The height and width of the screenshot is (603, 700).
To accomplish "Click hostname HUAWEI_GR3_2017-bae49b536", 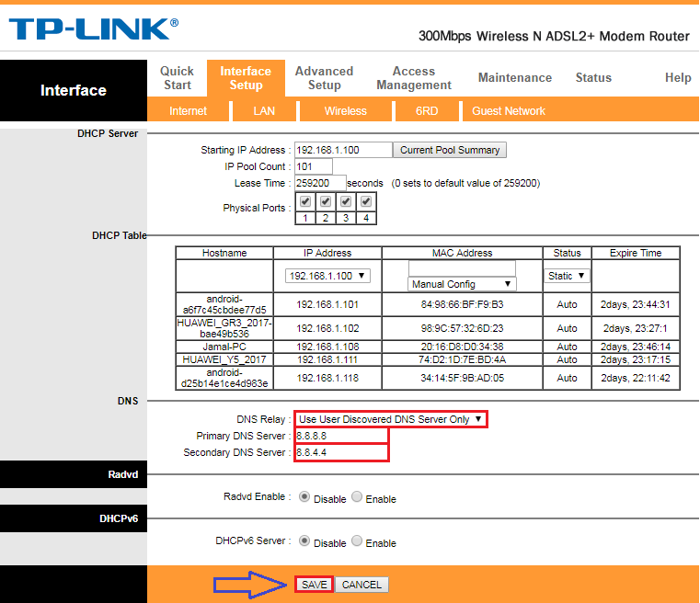I will 224,328.
